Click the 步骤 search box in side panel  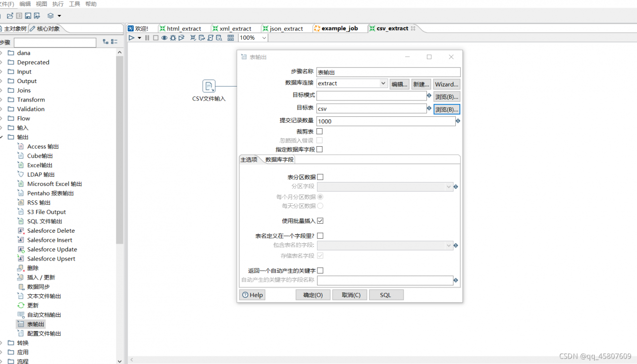[x=55, y=43]
